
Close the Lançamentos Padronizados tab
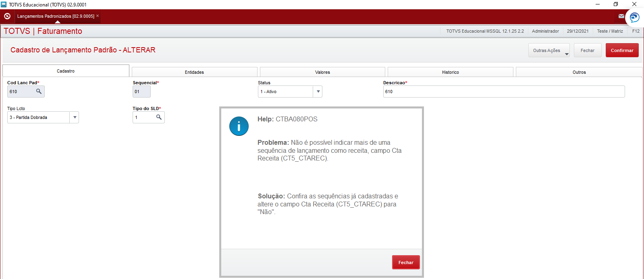98,16
